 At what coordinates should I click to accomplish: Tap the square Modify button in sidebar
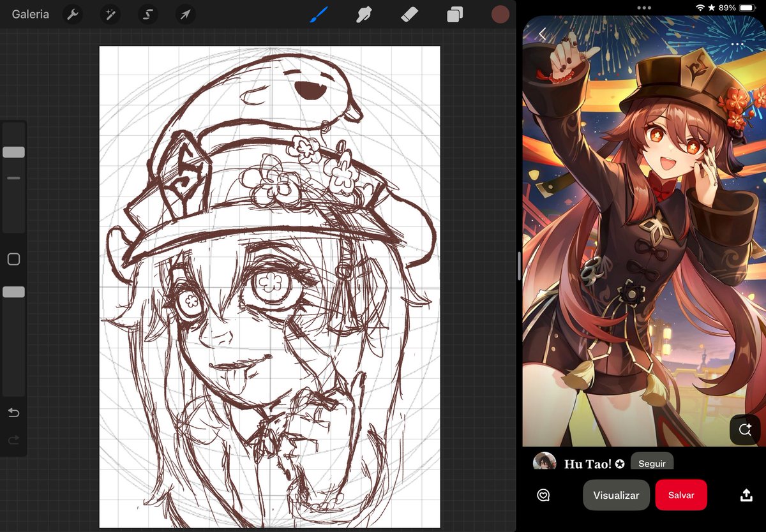coord(13,259)
